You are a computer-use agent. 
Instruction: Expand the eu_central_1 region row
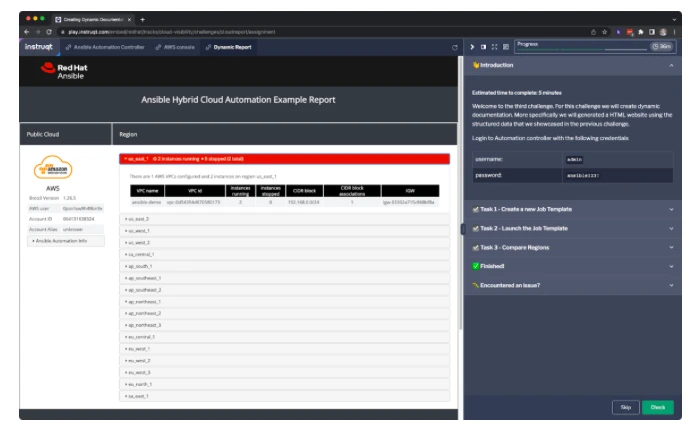285,337
